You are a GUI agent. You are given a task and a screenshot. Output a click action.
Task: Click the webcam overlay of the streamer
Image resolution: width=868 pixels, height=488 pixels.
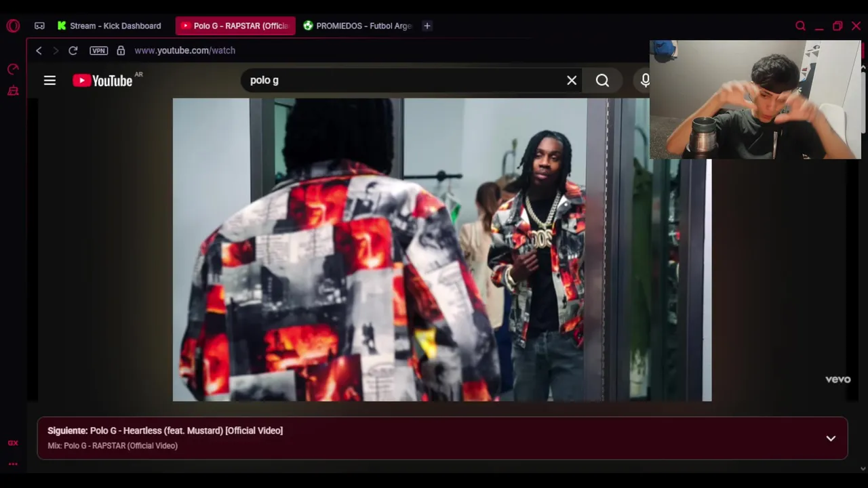[x=755, y=100]
